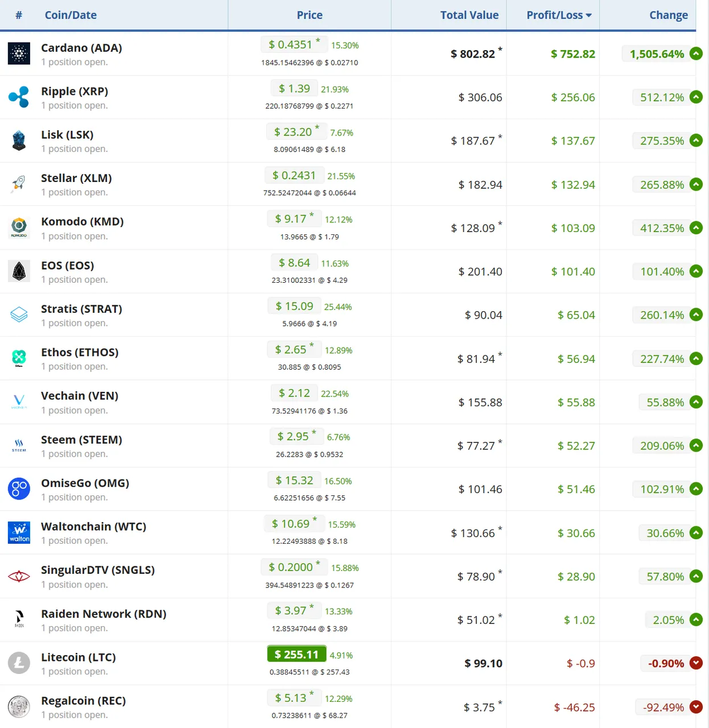Click green up arrow beside 1,505.64% change
Screen dimensions: 709x728
coord(696,53)
